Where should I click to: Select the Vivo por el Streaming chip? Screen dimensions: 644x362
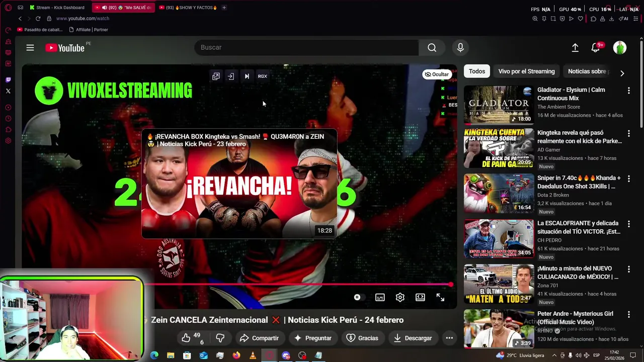click(526, 71)
